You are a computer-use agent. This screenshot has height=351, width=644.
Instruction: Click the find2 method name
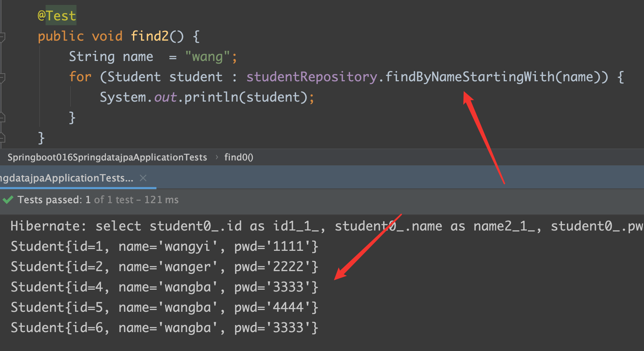click(150, 36)
